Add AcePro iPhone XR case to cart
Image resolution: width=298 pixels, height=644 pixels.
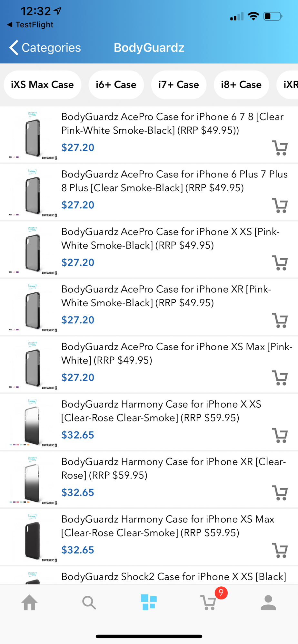coord(280,320)
